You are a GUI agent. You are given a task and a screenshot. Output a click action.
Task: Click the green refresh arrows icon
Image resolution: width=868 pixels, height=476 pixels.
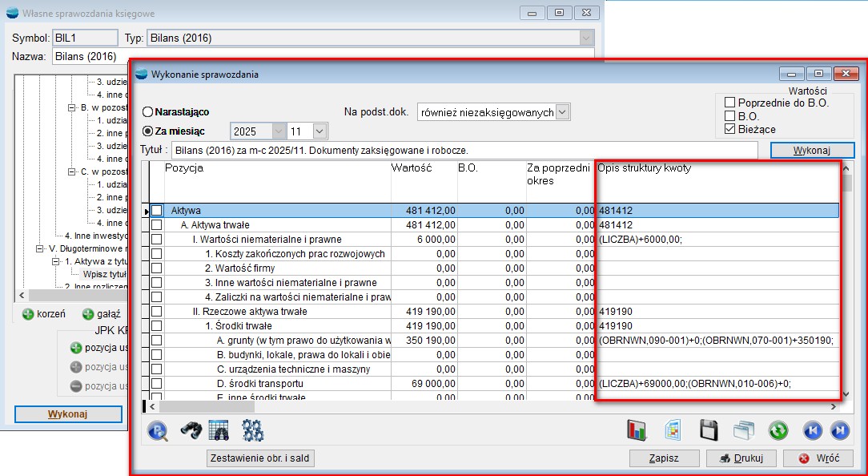(778, 431)
